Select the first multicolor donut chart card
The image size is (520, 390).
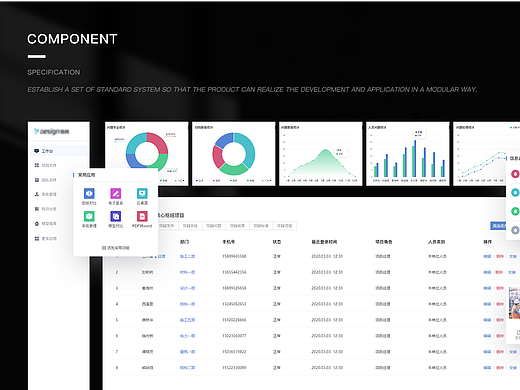(x=147, y=154)
